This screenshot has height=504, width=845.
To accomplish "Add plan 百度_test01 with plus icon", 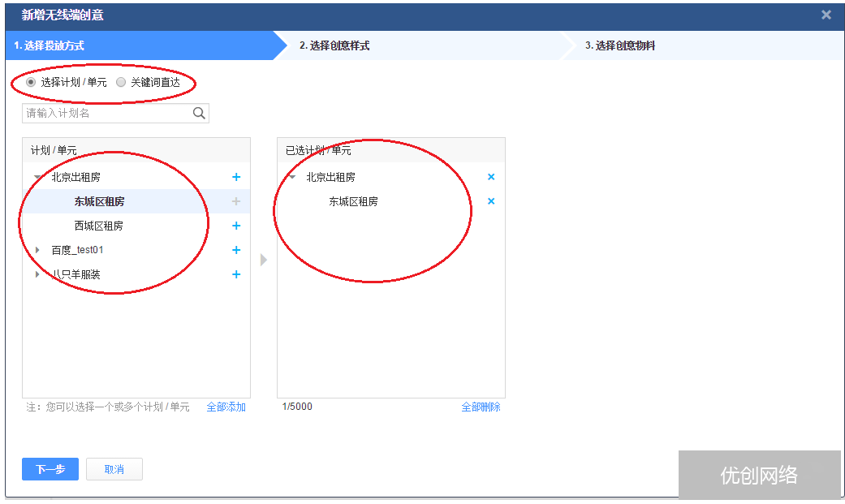I will tap(236, 250).
